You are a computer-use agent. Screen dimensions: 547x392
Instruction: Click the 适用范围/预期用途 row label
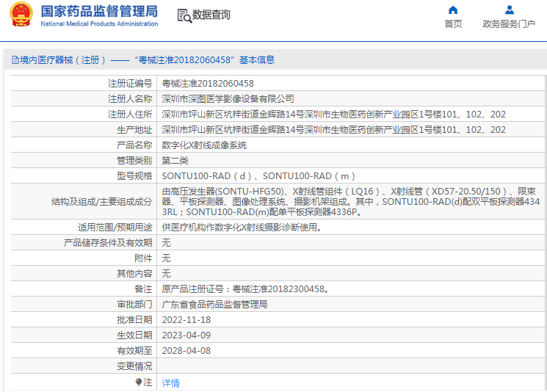[115, 227]
